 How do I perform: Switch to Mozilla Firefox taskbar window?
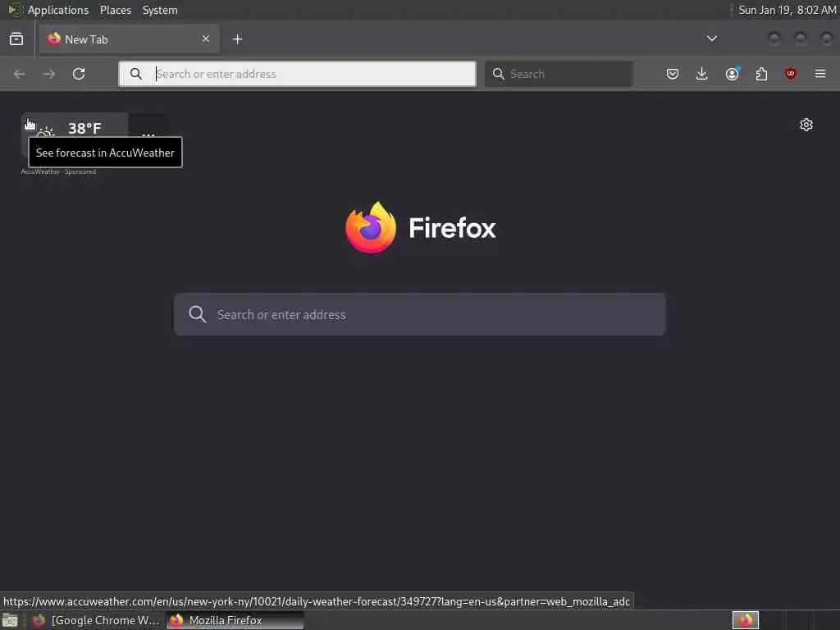(235, 620)
